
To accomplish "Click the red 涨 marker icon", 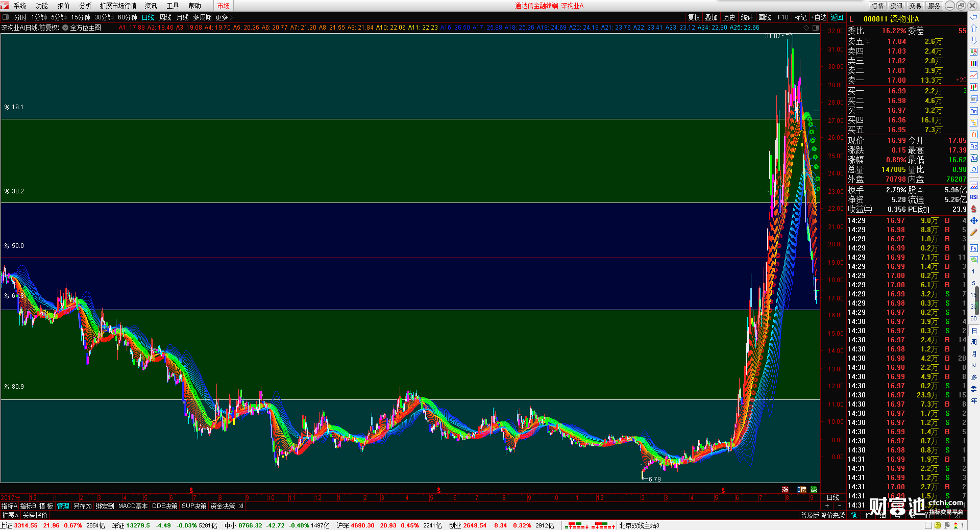I will (x=785, y=489).
